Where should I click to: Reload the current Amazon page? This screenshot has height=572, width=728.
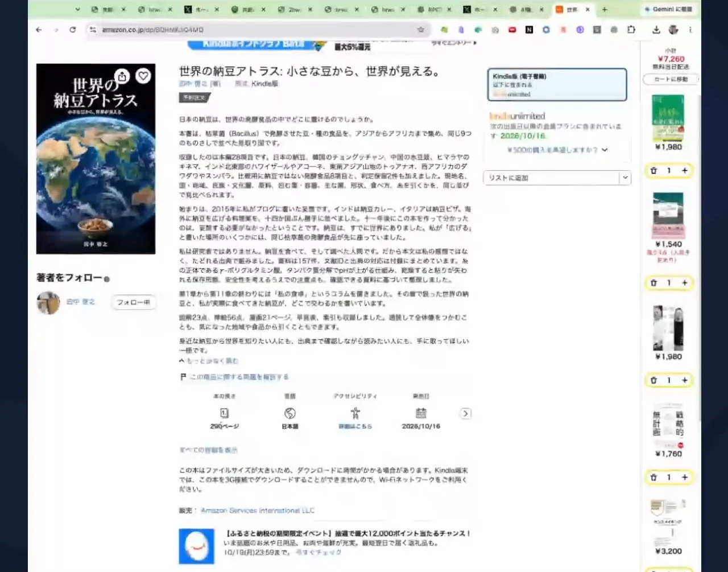[x=73, y=30]
